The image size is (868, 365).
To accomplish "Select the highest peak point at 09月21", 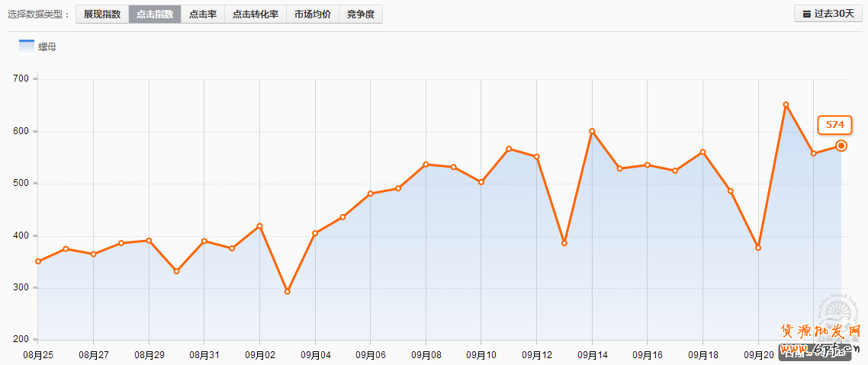I will 786,104.
